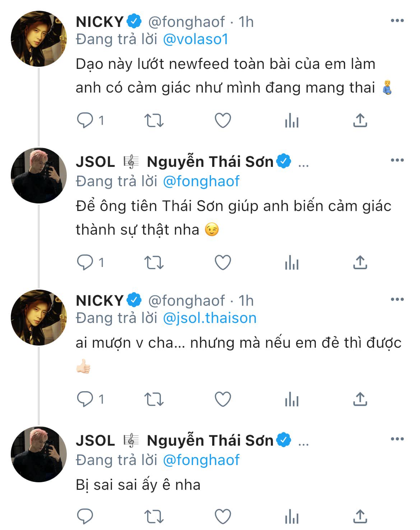Screen dimensions: 420x530
Task: Open NICKY's profile picture on first tweet
Action: pyautogui.click(x=39, y=39)
